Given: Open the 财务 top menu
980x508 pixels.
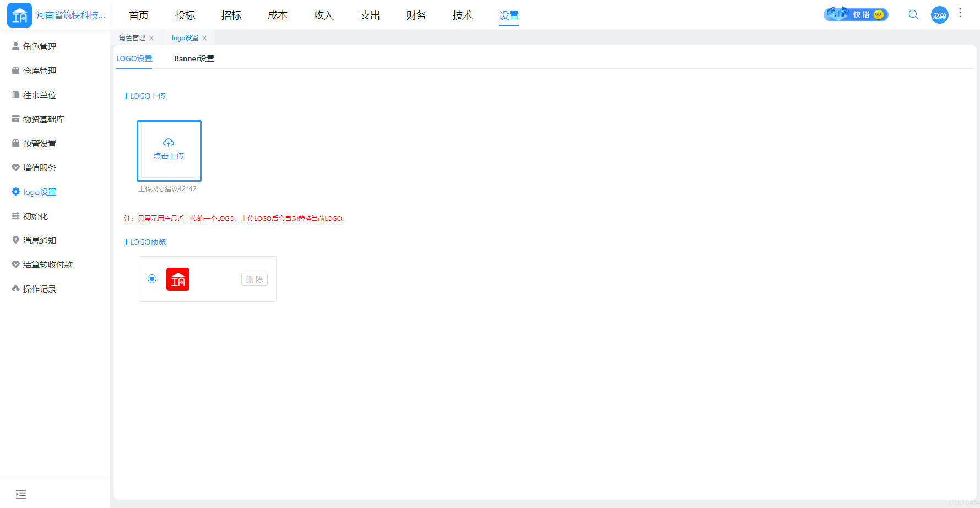Looking at the screenshot, I should coord(416,15).
